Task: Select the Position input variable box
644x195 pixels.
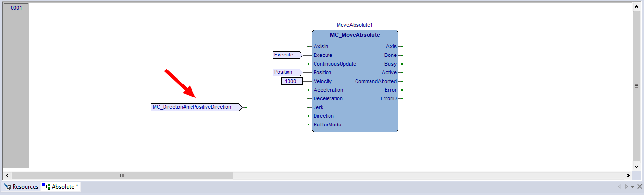Action: [x=286, y=72]
